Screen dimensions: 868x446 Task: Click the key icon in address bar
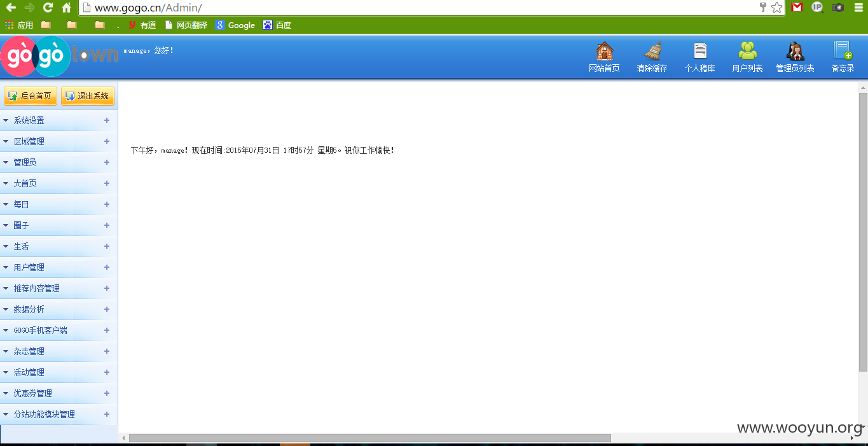763,8
